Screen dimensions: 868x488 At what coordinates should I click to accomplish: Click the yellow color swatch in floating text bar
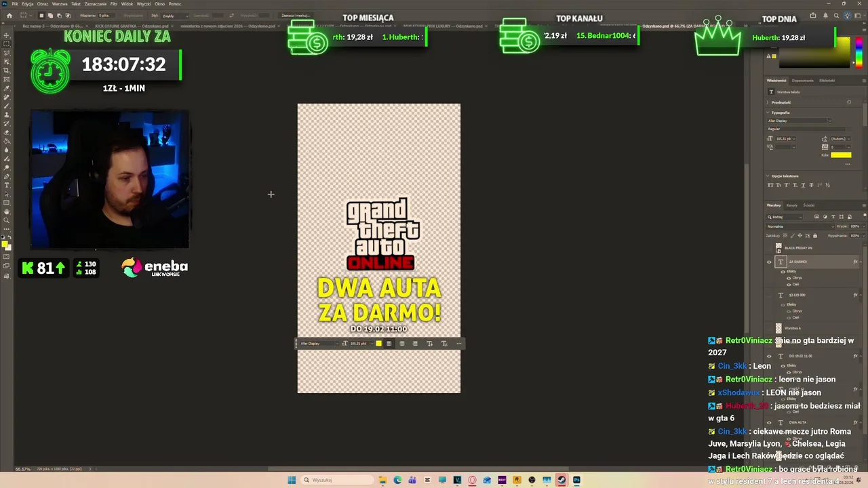(378, 344)
